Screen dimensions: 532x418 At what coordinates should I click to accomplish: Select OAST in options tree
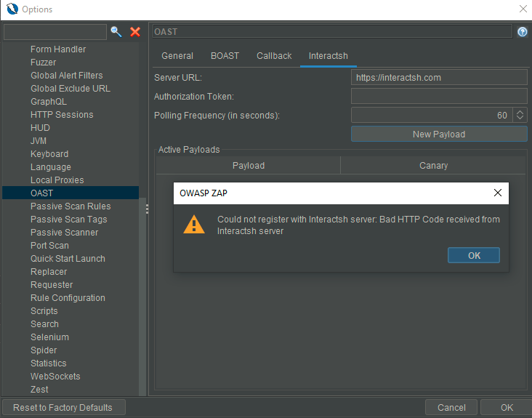pos(70,193)
